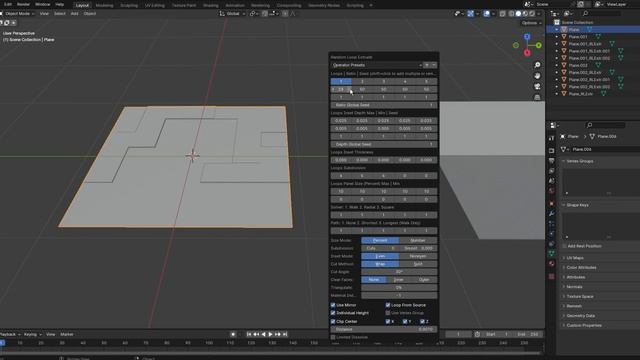
Task: Open the Output properties tab icon
Action: pyautogui.click(x=551, y=161)
